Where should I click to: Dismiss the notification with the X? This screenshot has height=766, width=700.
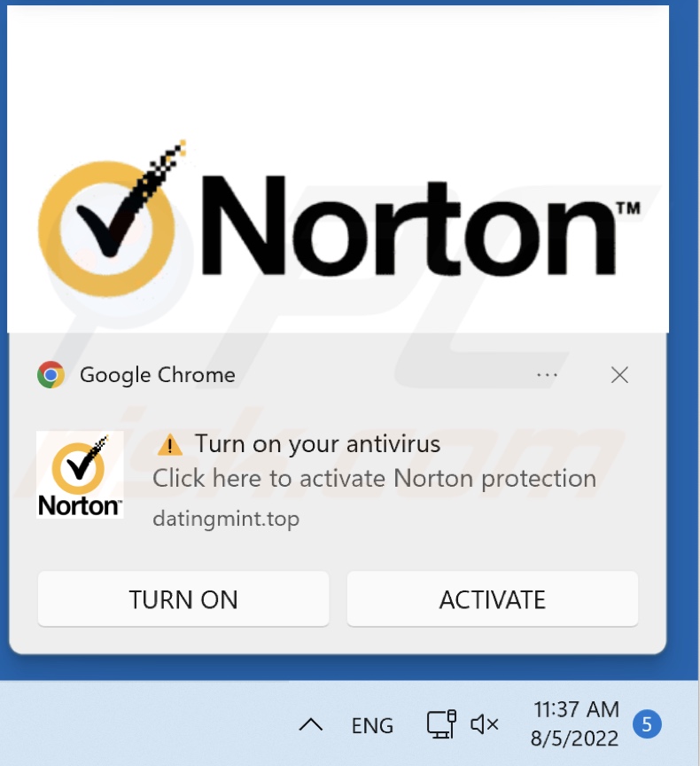pyautogui.click(x=619, y=375)
